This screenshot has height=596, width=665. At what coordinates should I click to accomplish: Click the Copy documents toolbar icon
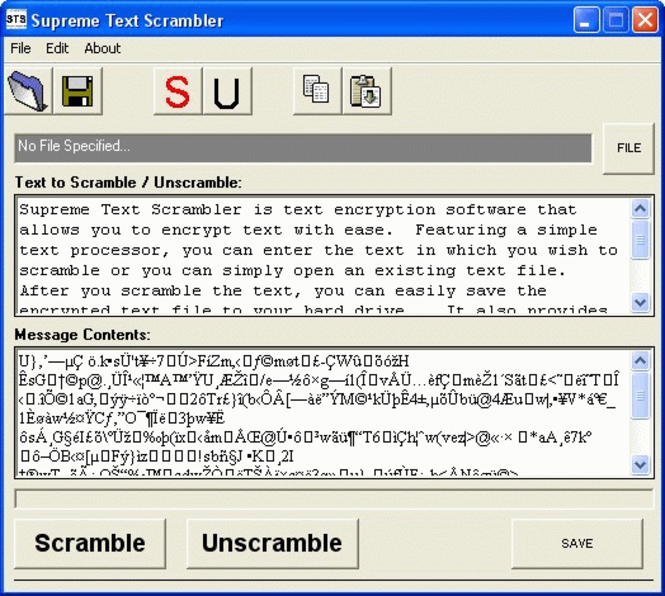[x=317, y=90]
